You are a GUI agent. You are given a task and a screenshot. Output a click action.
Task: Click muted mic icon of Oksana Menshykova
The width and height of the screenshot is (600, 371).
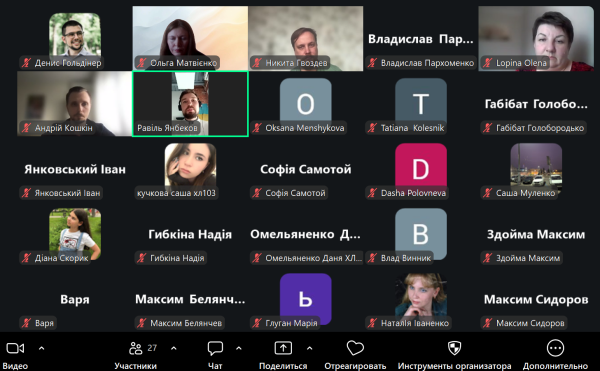(257, 128)
